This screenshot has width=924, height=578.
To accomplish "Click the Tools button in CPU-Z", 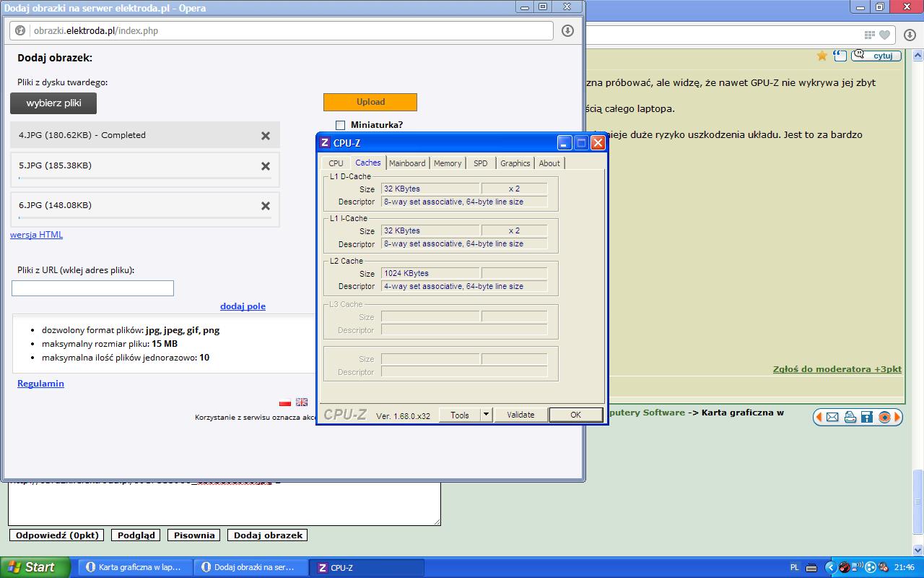I will (460, 415).
